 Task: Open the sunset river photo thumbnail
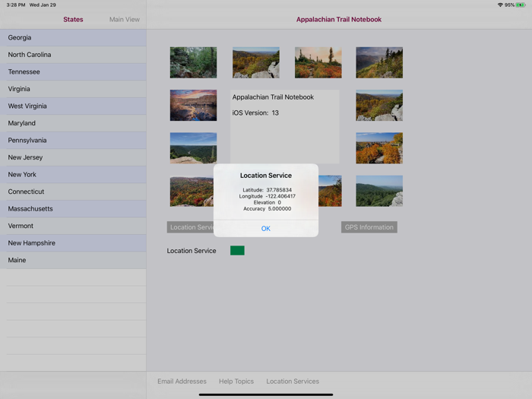pyautogui.click(x=193, y=106)
